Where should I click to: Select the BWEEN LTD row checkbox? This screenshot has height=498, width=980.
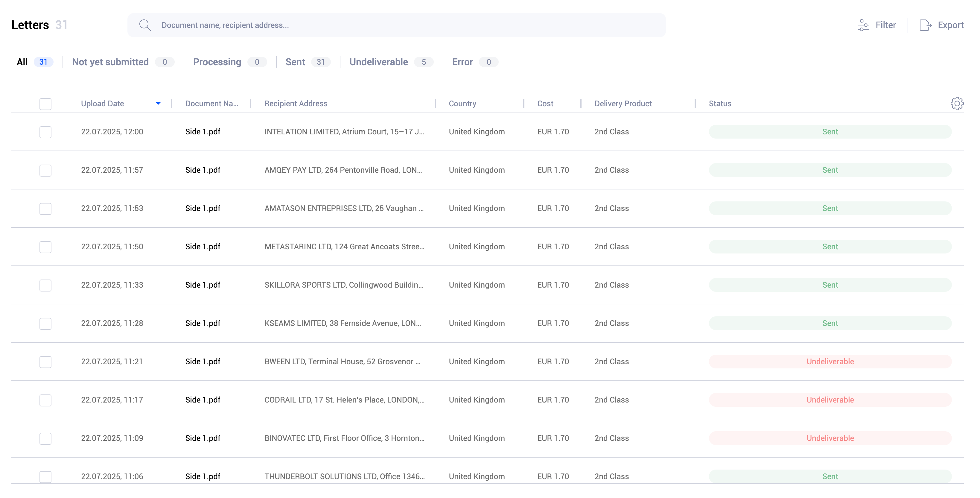46,362
